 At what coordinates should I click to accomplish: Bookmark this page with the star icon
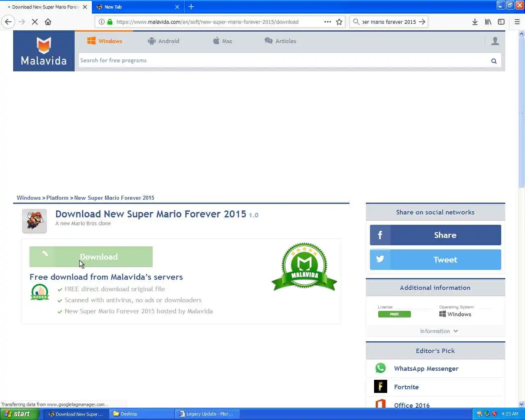339,22
